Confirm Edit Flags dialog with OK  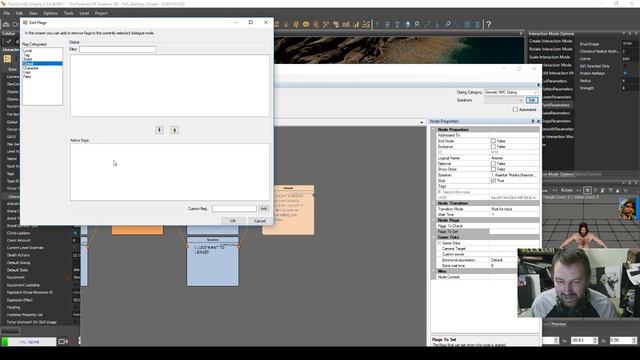coord(233,221)
